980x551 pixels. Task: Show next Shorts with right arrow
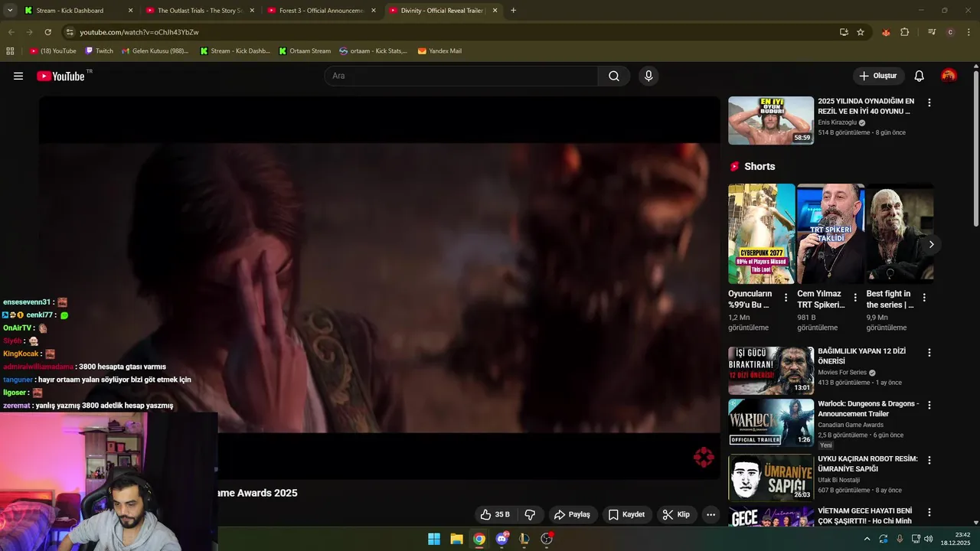click(x=931, y=244)
